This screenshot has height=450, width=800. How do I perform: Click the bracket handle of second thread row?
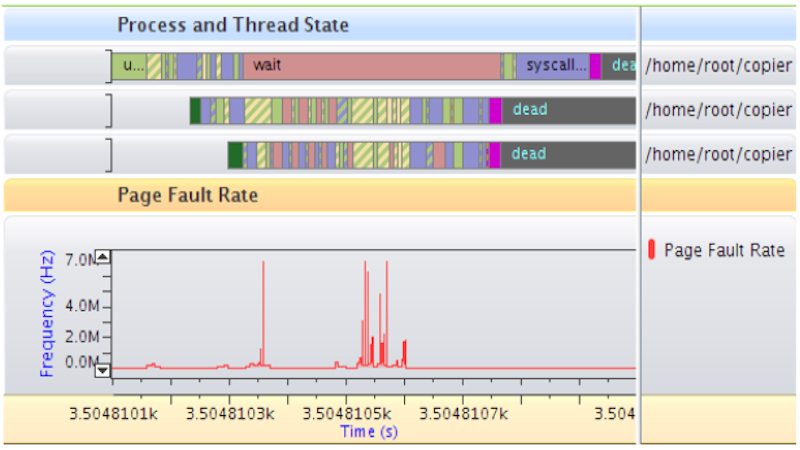coord(109,110)
